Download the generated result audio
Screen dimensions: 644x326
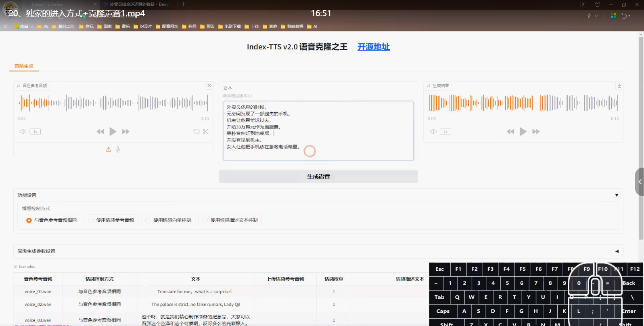619,86
